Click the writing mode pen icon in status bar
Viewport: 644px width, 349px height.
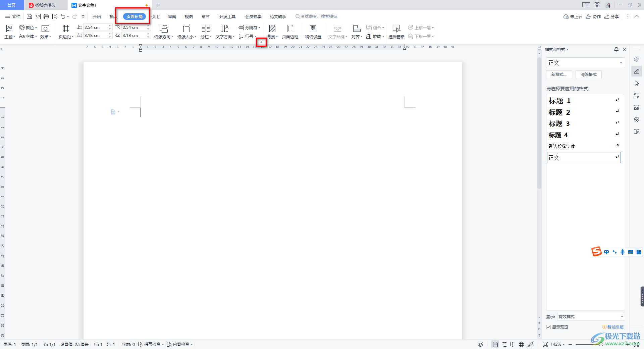click(x=530, y=344)
